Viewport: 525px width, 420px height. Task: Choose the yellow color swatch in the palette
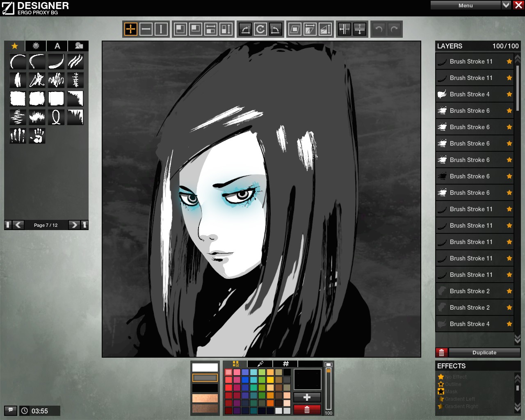click(x=270, y=380)
